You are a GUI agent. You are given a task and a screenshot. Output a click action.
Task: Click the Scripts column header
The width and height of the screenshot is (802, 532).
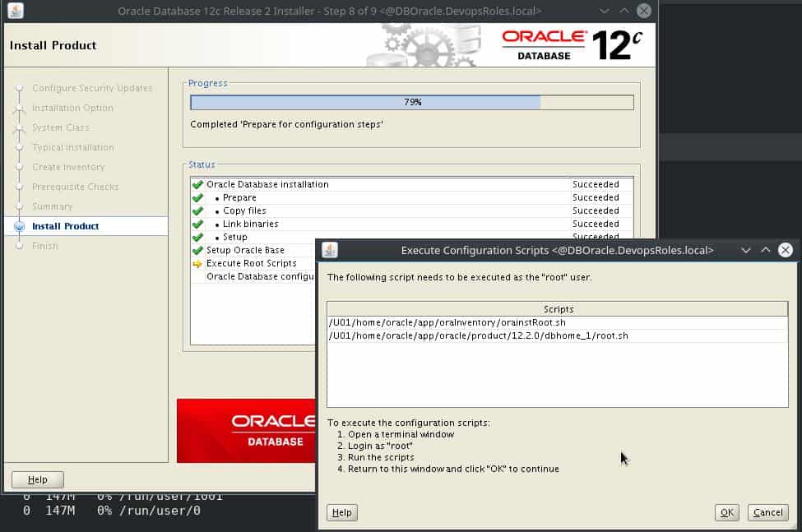click(557, 309)
